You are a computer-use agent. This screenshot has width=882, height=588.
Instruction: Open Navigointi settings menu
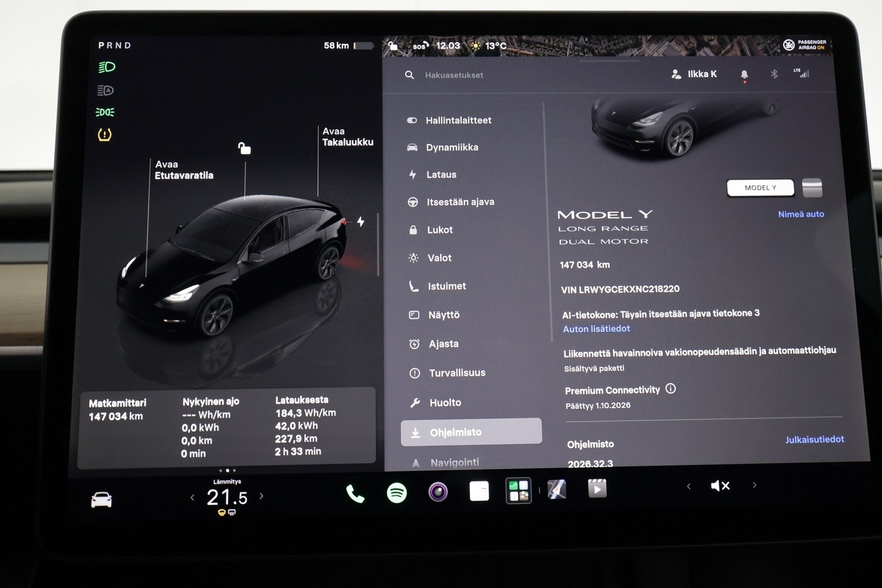pyautogui.click(x=445, y=463)
